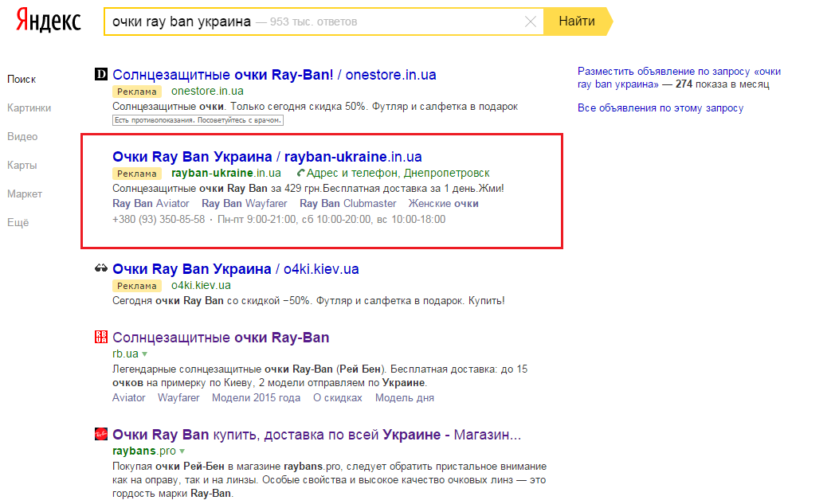Open the 'О скидках' sitelink
This screenshot has width=831, height=504.
[x=338, y=398]
